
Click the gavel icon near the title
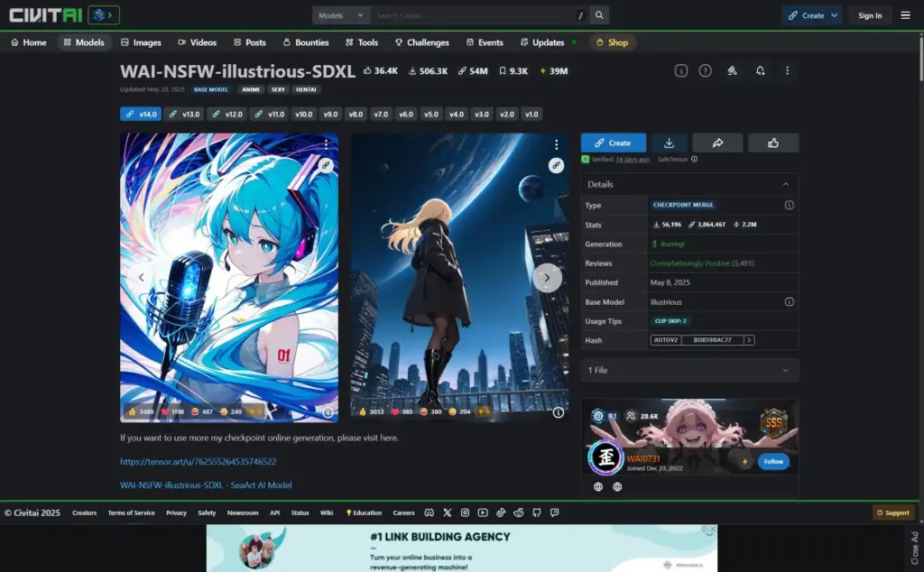pos(732,70)
